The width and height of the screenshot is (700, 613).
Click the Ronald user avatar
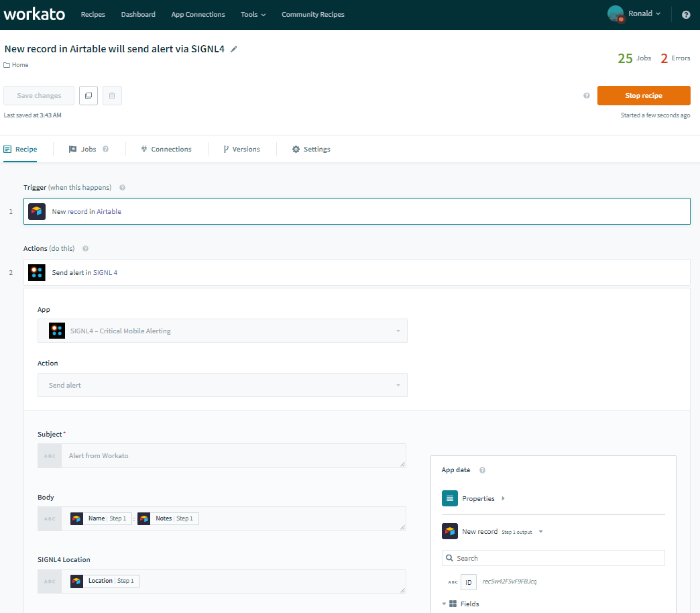616,14
